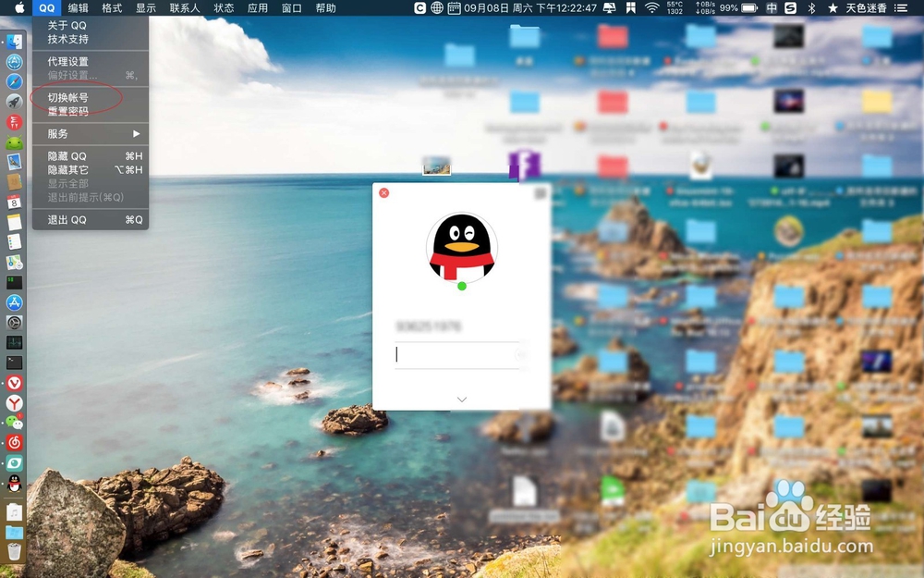Launch Safari from the Dock
Viewport: 924px width, 578px height.
pos(14,81)
